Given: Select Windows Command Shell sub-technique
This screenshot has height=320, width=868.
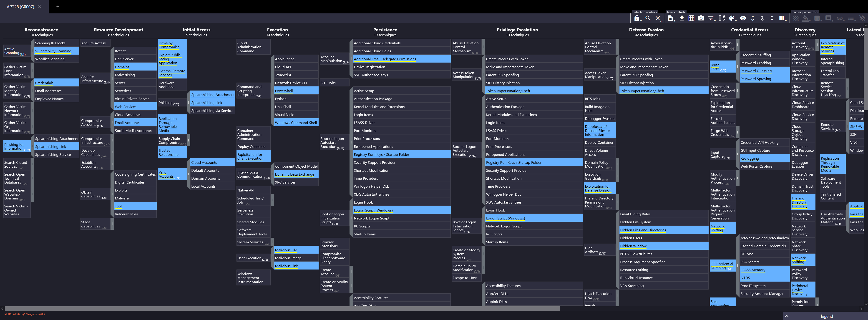Looking at the screenshot, I should pyautogui.click(x=296, y=123).
